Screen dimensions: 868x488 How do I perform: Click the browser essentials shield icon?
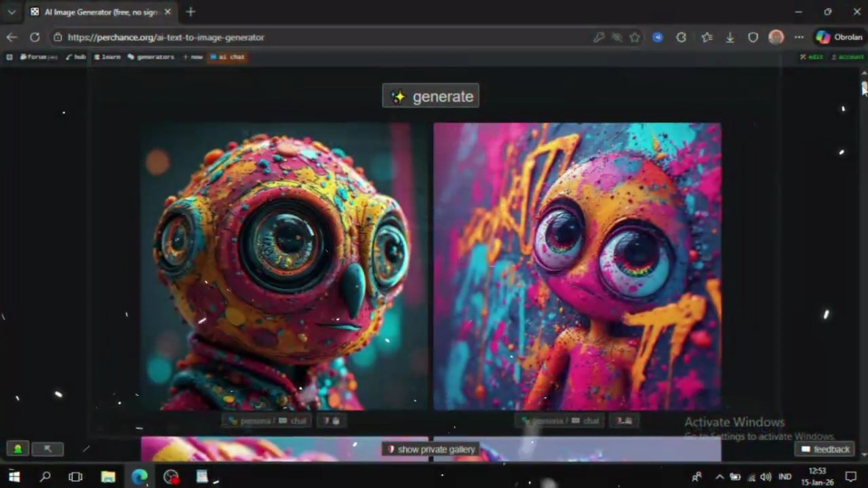(x=753, y=37)
